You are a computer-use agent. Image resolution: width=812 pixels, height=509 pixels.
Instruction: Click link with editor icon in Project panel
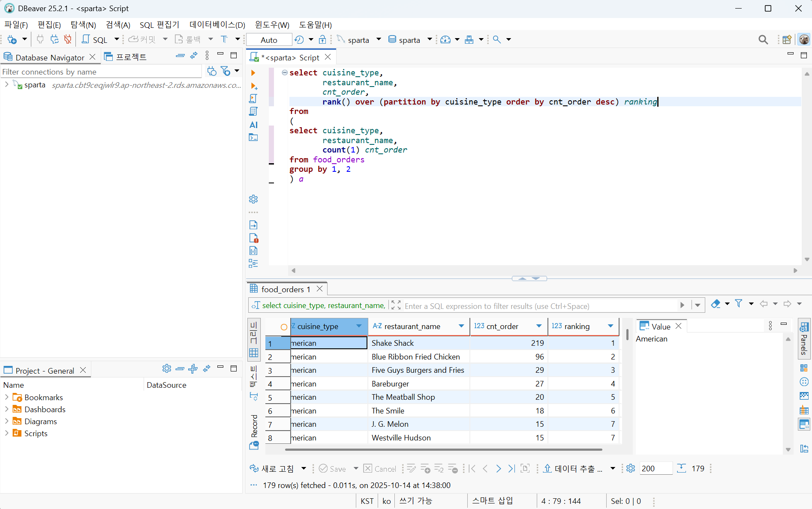(x=207, y=368)
